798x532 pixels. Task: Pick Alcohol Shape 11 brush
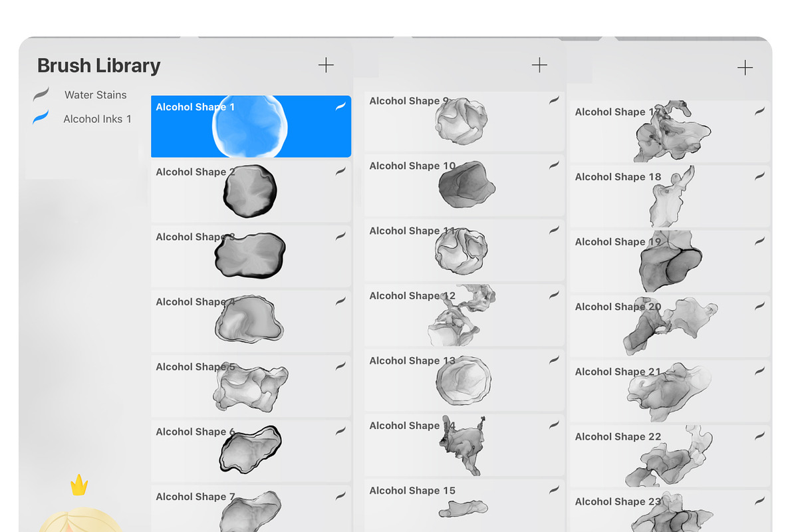coord(464,251)
